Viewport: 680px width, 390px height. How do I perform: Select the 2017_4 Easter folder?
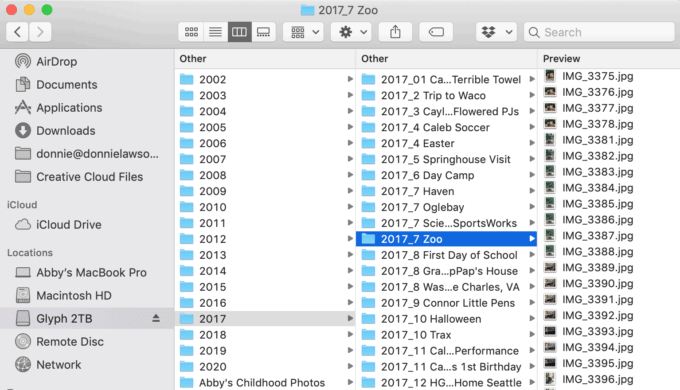[x=446, y=143]
